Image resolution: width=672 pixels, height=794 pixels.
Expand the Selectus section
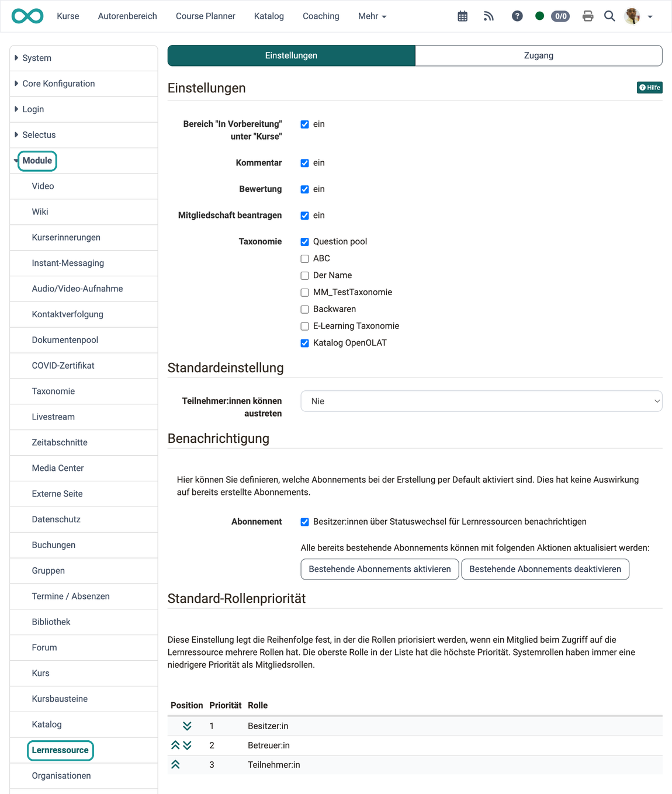click(84, 135)
